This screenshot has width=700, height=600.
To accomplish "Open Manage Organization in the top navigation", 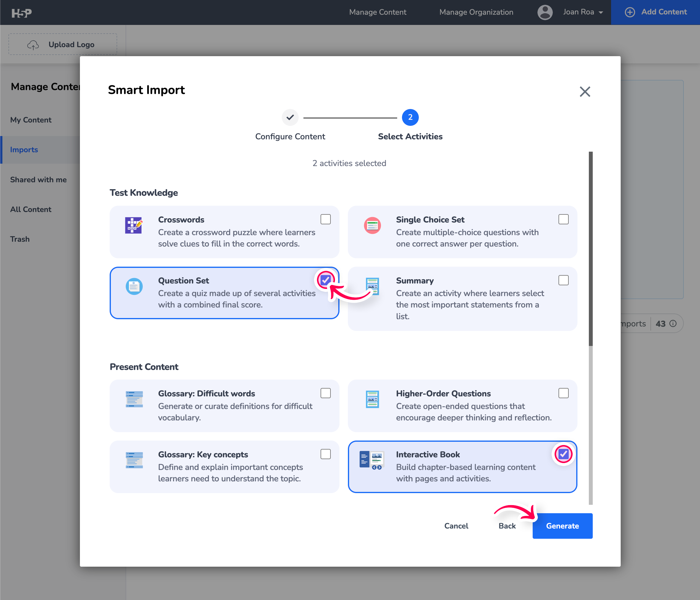I will [x=476, y=12].
